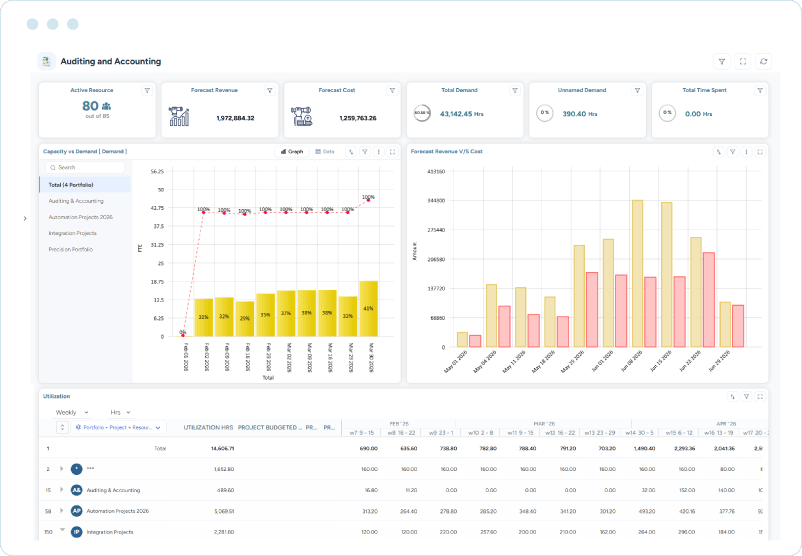The width and height of the screenshot is (802, 556).
Task: Click the Forecast Revenue chart illustration icon
Action: pyautogui.click(x=179, y=117)
